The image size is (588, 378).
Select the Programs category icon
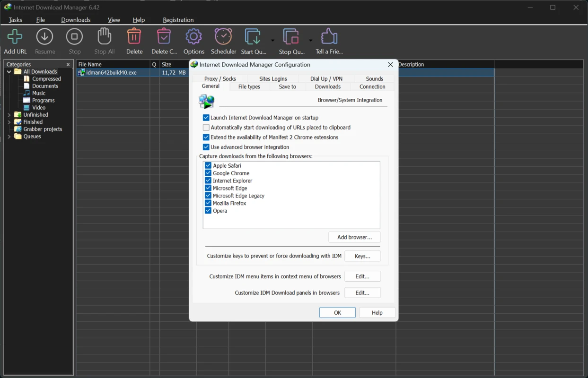pyautogui.click(x=27, y=100)
